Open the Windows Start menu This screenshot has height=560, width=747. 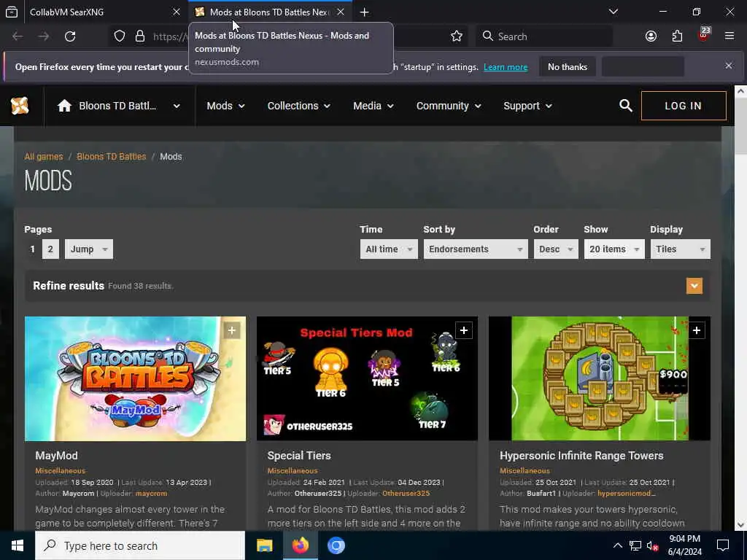pos(18,545)
